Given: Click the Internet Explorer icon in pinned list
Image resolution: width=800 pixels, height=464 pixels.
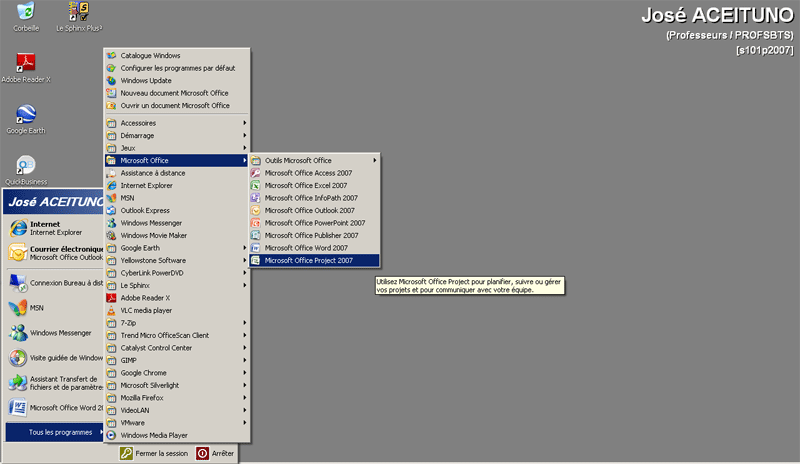Looking at the screenshot, I should click(17, 228).
